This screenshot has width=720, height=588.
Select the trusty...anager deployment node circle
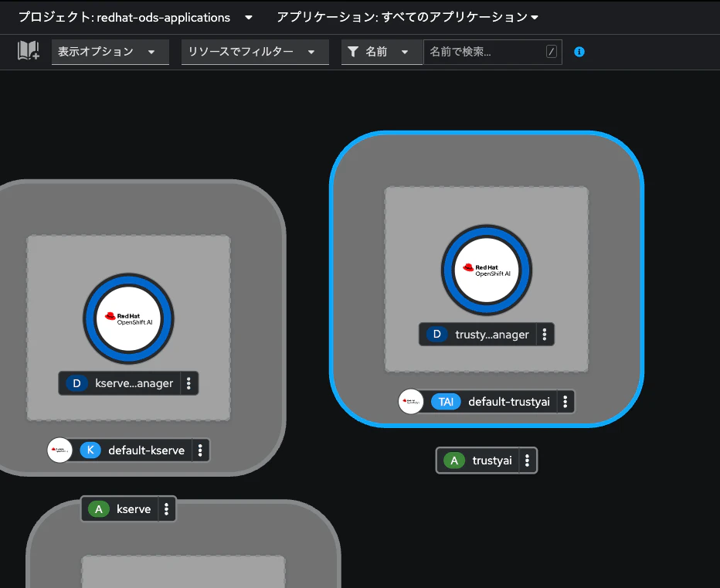coord(487,270)
